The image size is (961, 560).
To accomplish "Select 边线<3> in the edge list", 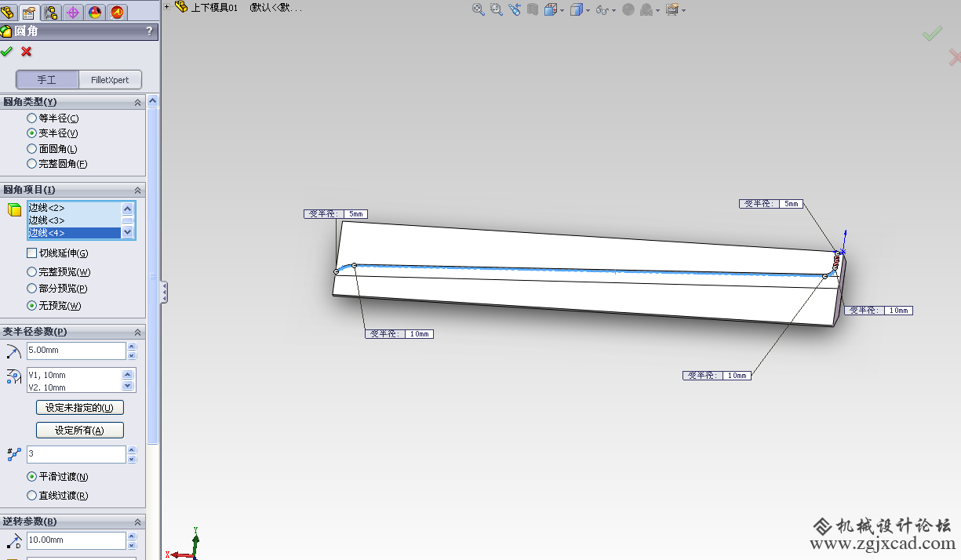I will 75,220.
